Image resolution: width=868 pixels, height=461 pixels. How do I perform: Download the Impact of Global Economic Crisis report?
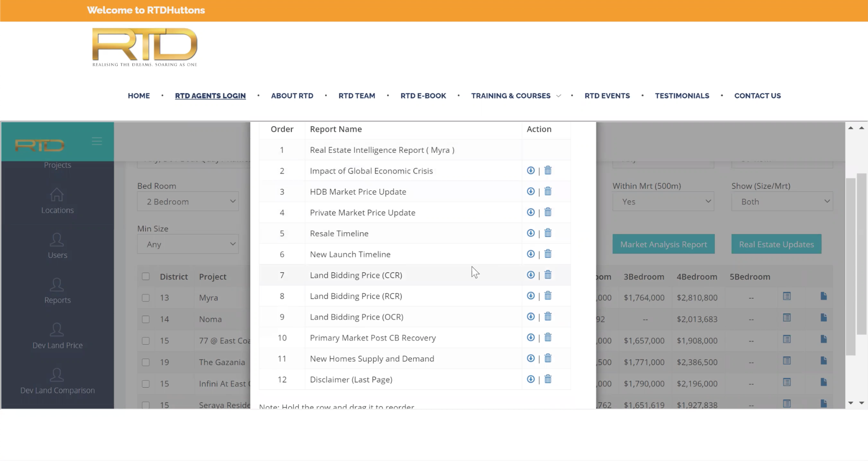click(x=531, y=171)
